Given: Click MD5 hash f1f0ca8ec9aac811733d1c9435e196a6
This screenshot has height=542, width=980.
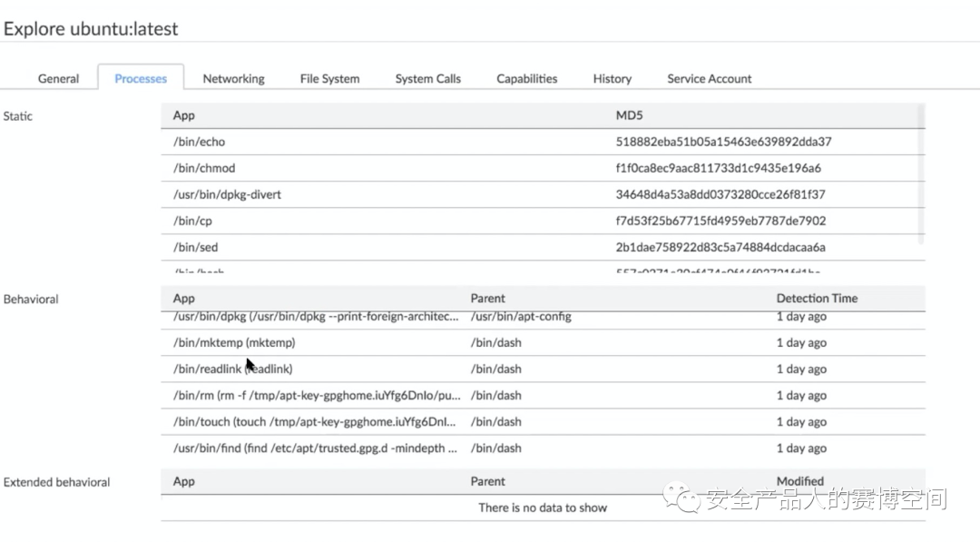Looking at the screenshot, I should pos(718,168).
